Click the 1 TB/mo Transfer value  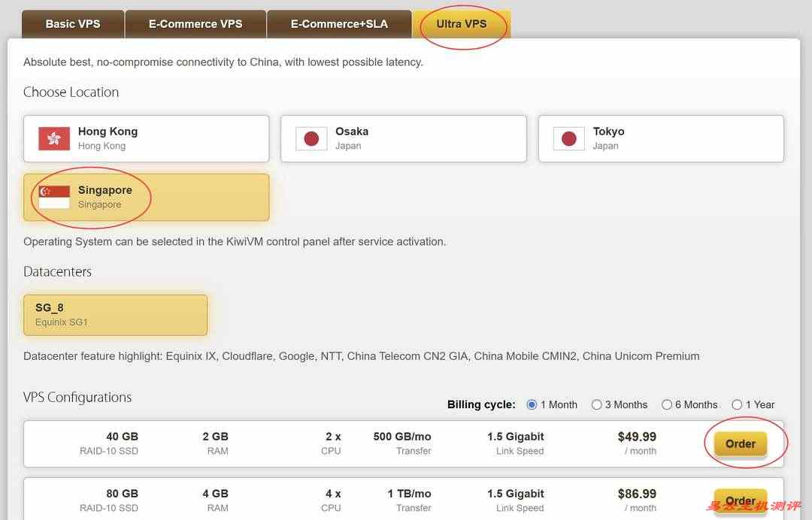(409, 494)
